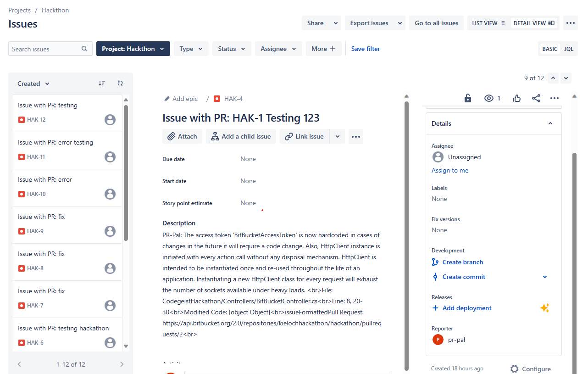The image size is (588, 374).
Task: Click the issue detail pane scrollbar
Action: [x=406, y=235]
